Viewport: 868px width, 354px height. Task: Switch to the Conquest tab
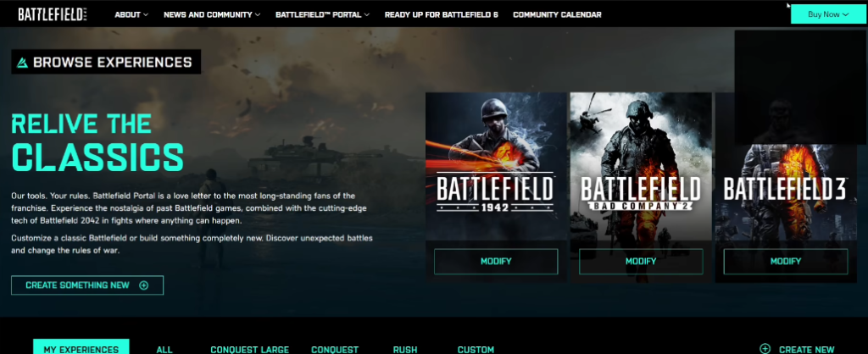click(335, 350)
